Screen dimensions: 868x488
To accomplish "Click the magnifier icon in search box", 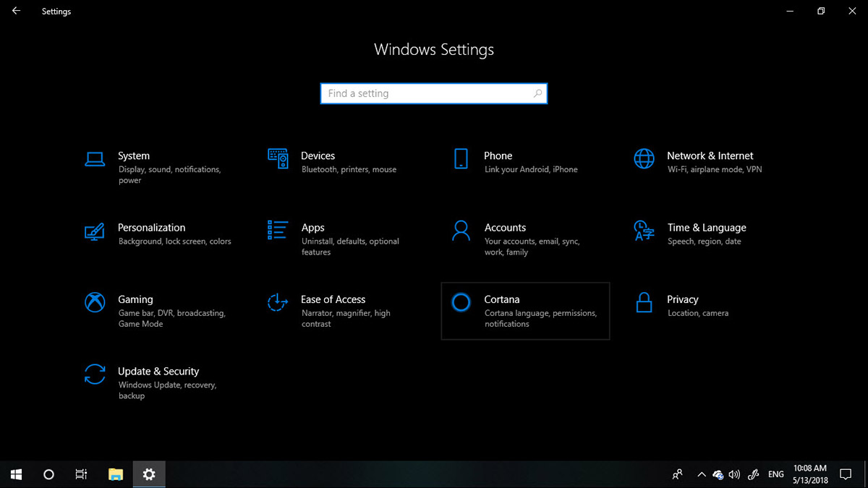I will (537, 93).
